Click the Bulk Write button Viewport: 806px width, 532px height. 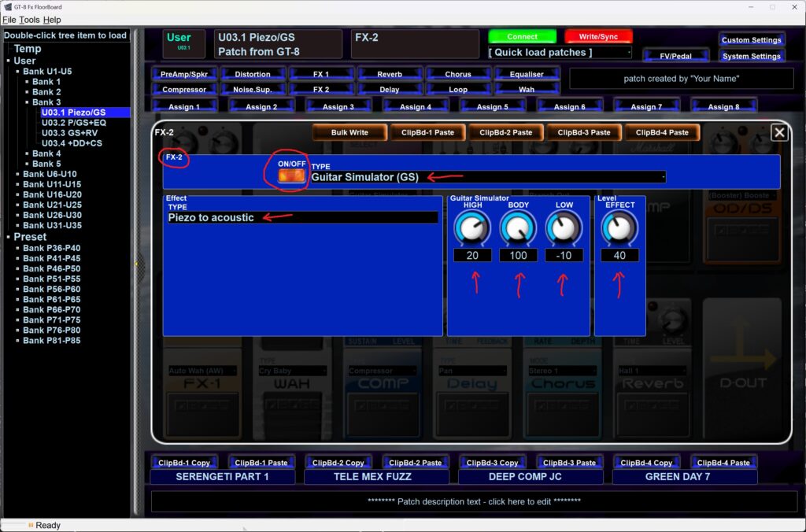click(x=349, y=132)
